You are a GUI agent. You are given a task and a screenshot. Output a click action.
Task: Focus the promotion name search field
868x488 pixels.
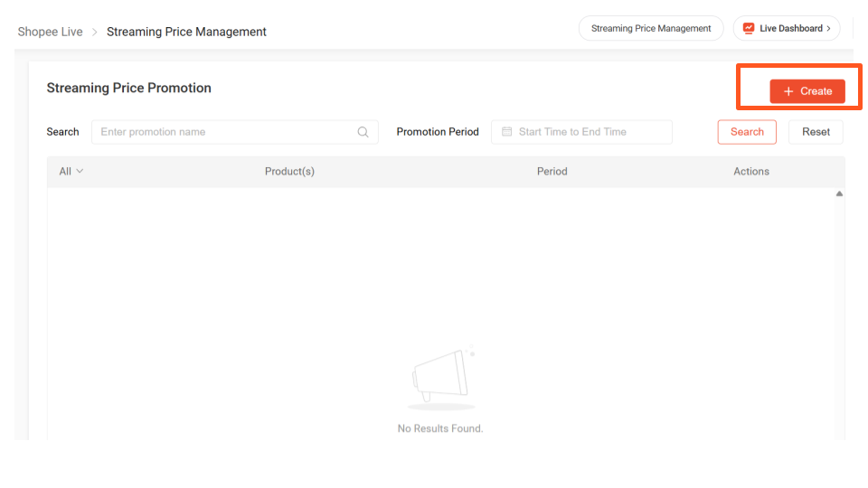point(235,132)
